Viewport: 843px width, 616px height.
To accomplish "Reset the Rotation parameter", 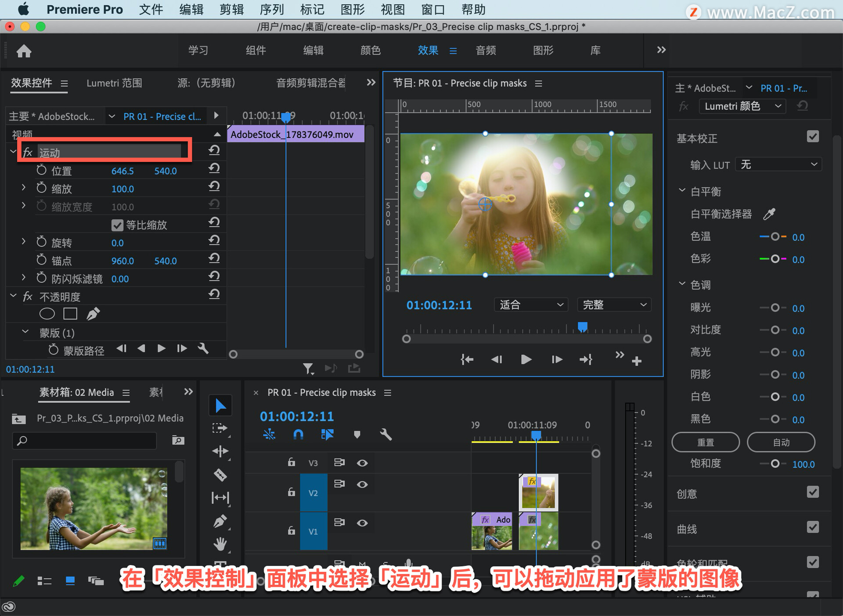I will [x=214, y=240].
